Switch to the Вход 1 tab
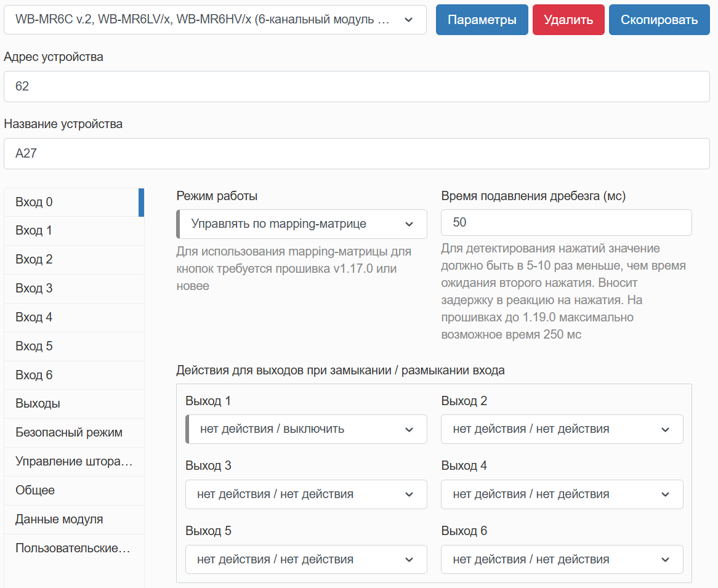The image size is (718, 588). tap(74, 231)
